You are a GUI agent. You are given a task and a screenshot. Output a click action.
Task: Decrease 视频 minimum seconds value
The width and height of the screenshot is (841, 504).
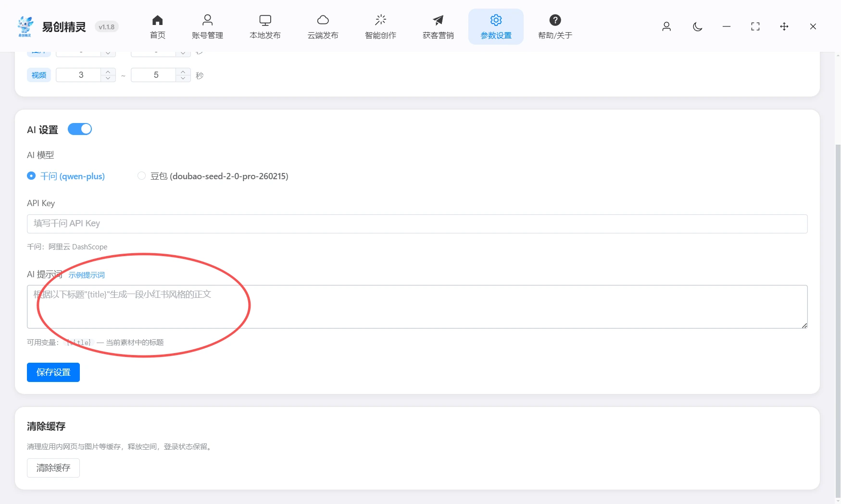click(x=108, y=78)
